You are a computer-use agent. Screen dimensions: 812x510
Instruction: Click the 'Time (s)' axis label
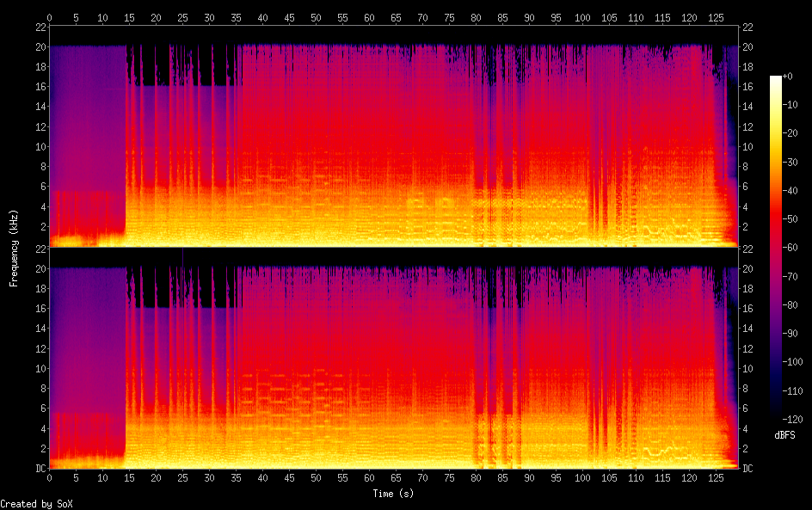pos(393,494)
